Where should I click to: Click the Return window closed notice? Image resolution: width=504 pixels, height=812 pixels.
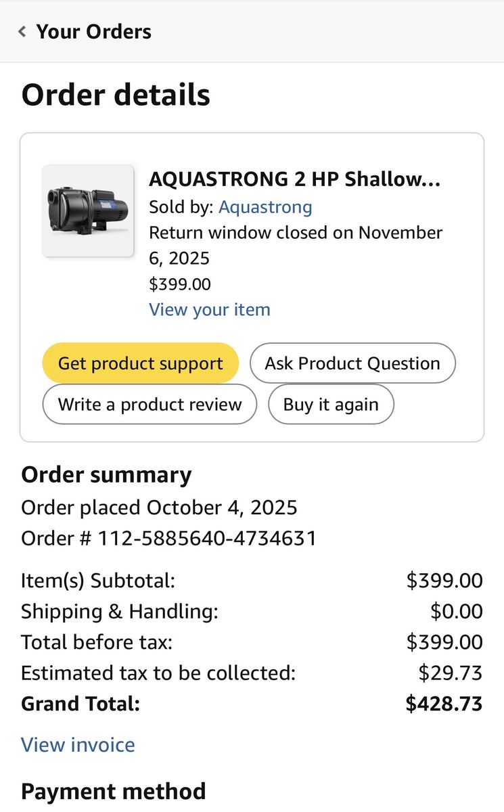click(296, 245)
